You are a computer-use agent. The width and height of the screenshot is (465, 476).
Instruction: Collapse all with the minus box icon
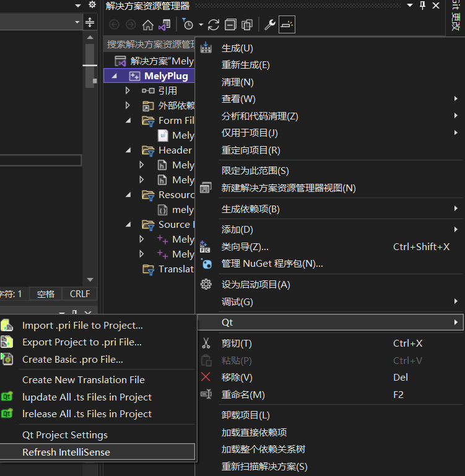tap(230, 25)
